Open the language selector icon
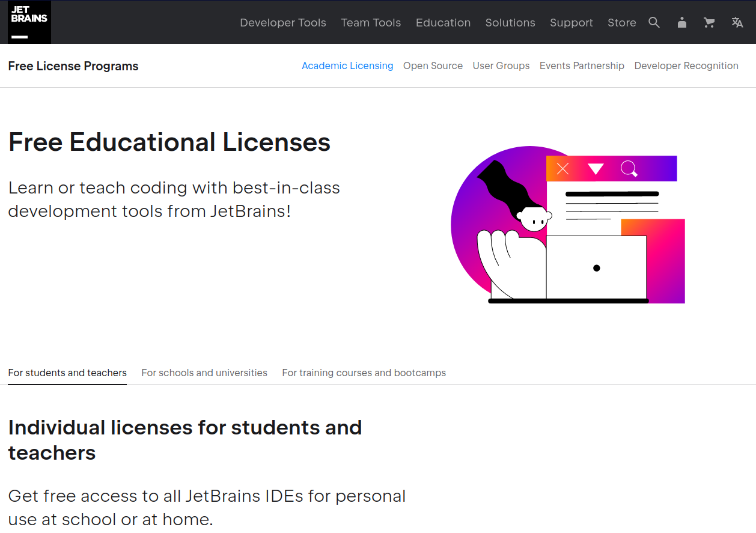756x533 pixels. tap(737, 23)
